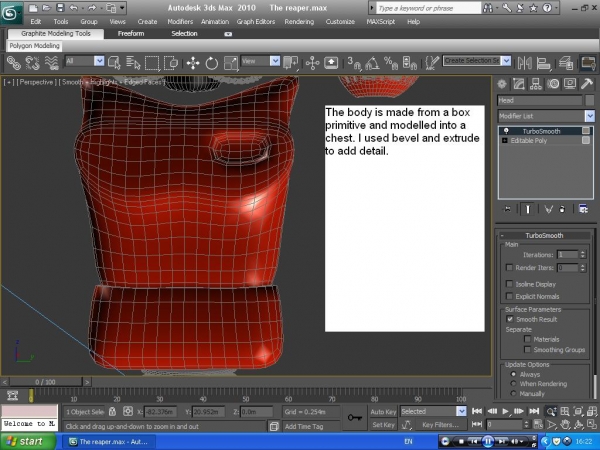Open the Modifiers menu

tap(180, 22)
